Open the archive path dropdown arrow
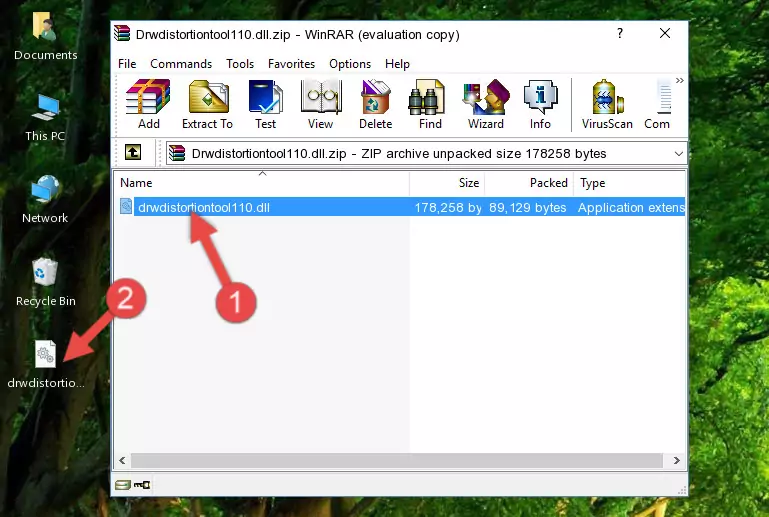This screenshot has width=769, height=517. 679,154
